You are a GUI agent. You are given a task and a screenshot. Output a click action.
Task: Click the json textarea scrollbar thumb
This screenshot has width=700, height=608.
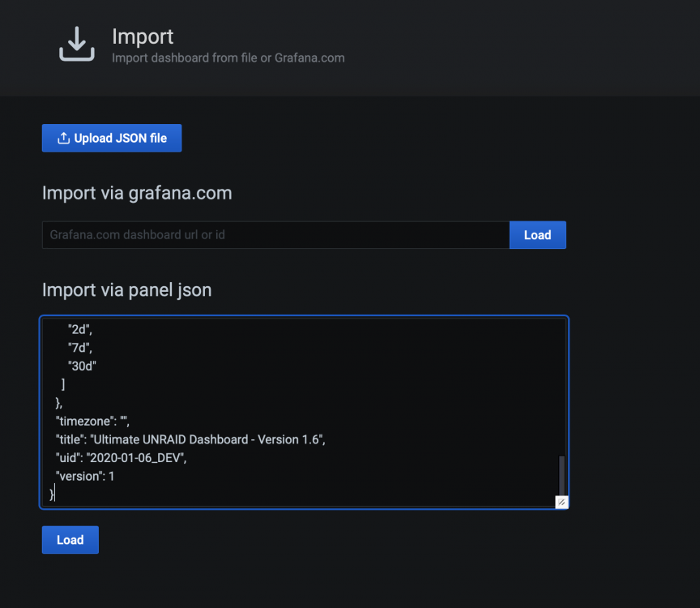pyautogui.click(x=561, y=475)
